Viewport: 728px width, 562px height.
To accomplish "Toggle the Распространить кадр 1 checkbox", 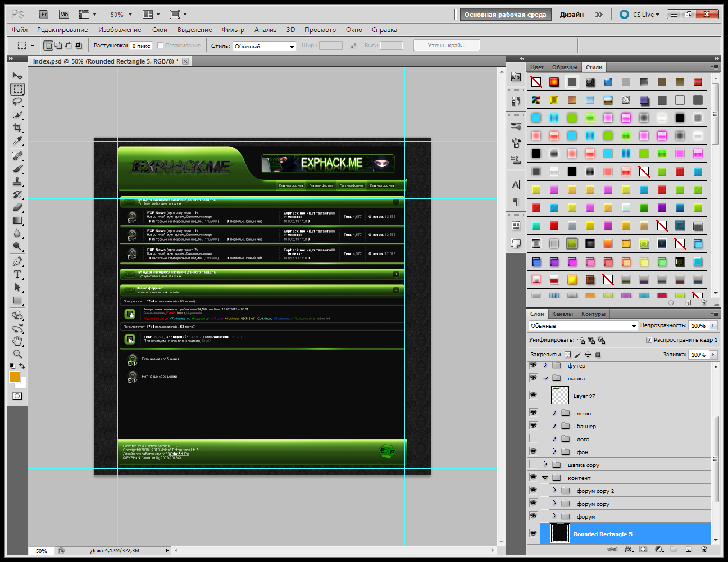I will click(649, 340).
